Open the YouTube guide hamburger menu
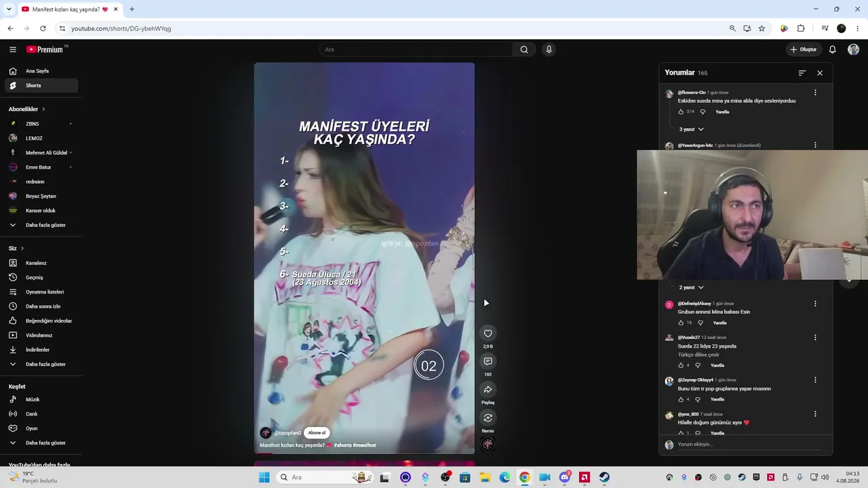Screen dimensions: 868x488 pos(13,49)
